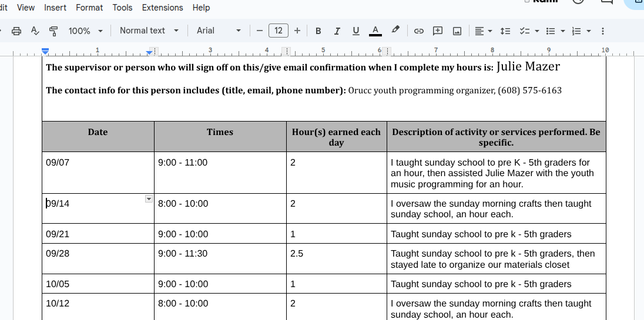Open the Extensions menu

pos(162,8)
